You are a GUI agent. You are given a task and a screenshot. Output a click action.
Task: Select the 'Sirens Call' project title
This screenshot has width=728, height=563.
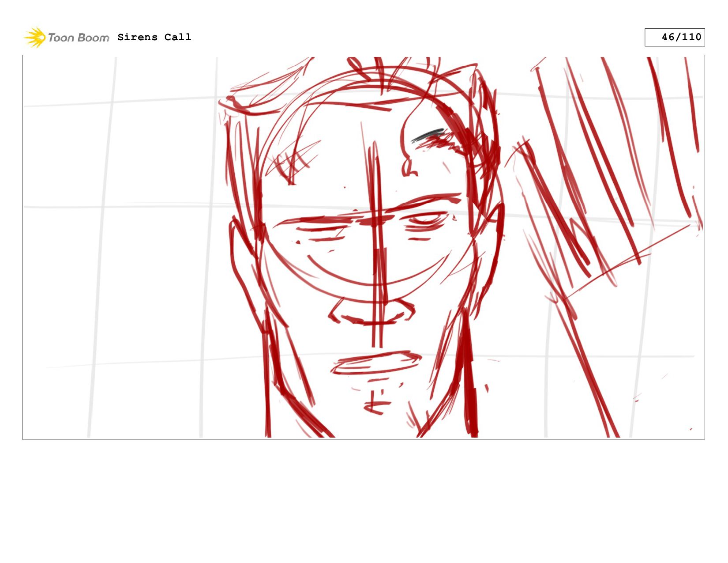coord(154,37)
